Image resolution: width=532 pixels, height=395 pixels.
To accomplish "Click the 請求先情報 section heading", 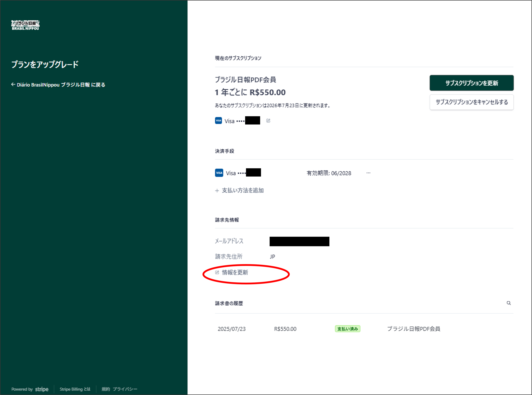I will (x=227, y=220).
